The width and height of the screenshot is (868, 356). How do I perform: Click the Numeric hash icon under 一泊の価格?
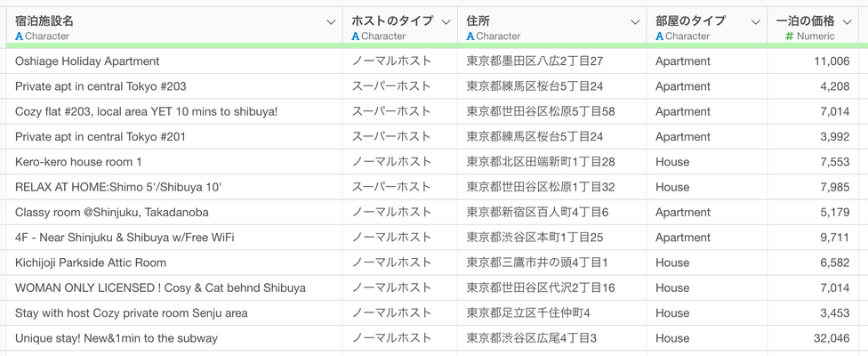(x=790, y=36)
